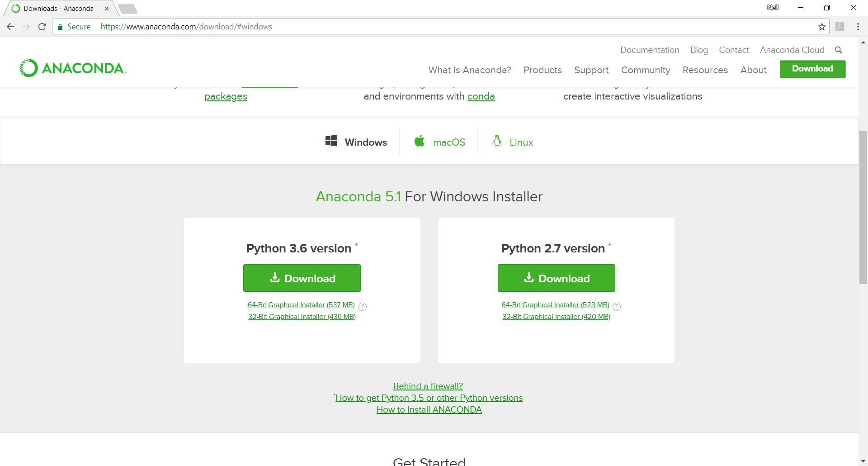Bookmark this page with star icon

coord(821,27)
